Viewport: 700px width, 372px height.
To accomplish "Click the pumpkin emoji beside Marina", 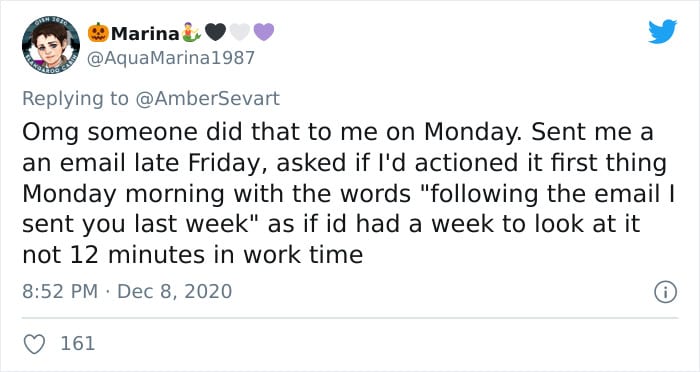I will coord(98,33).
